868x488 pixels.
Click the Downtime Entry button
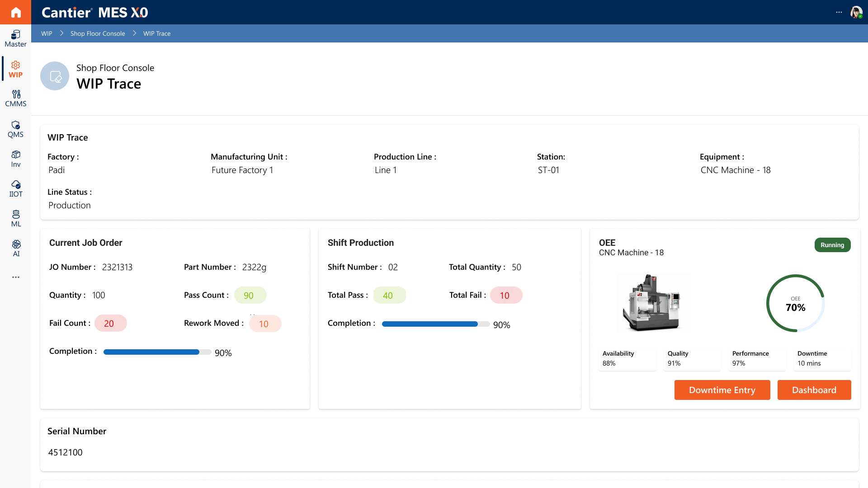[722, 390]
